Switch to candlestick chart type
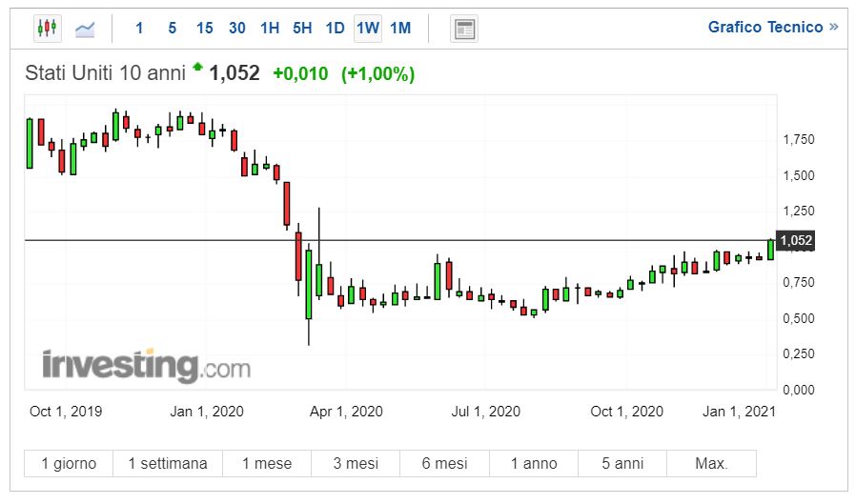Viewport: 856px width, 504px height. click(47, 29)
